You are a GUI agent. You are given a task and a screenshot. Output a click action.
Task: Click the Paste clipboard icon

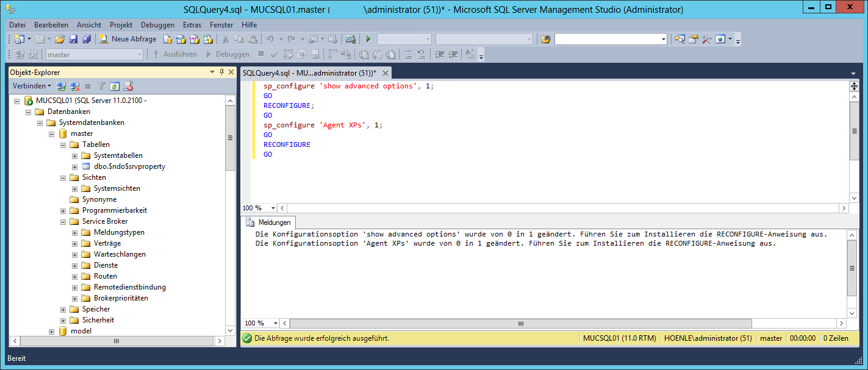pyautogui.click(x=252, y=39)
